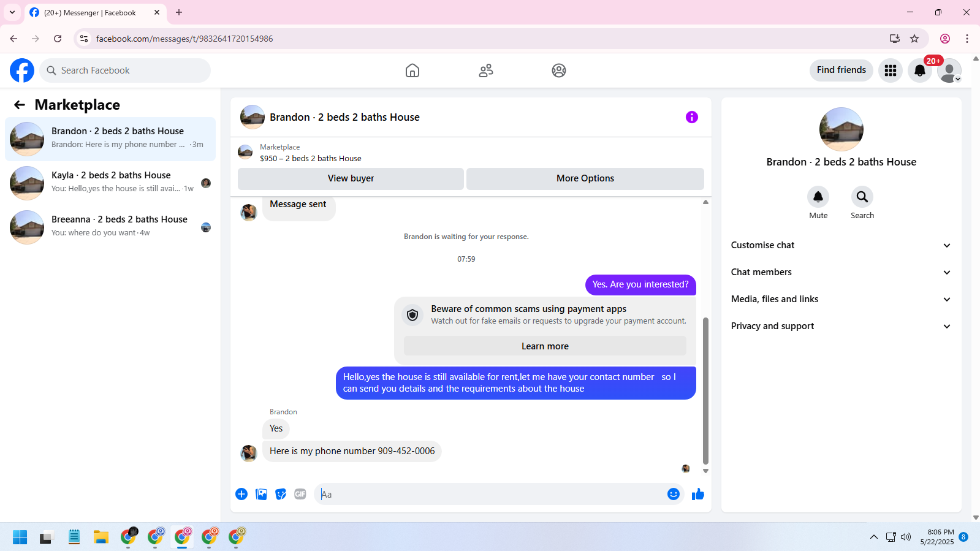Open the volume control in system tray

(x=906, y=538)
